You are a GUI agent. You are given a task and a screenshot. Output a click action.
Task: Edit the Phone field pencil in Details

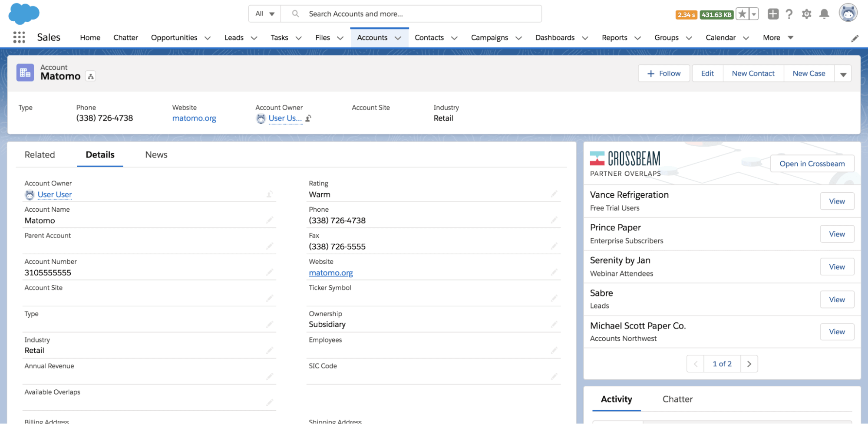coord(554,220)
